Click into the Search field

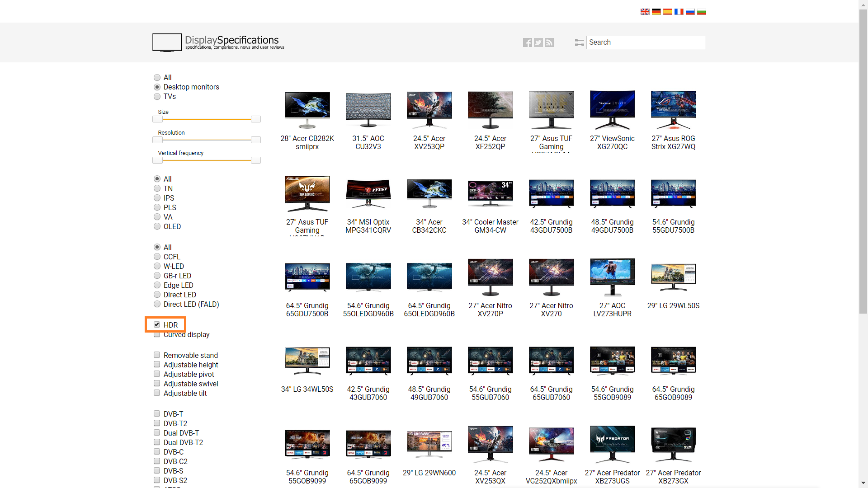tap(646, 42)
